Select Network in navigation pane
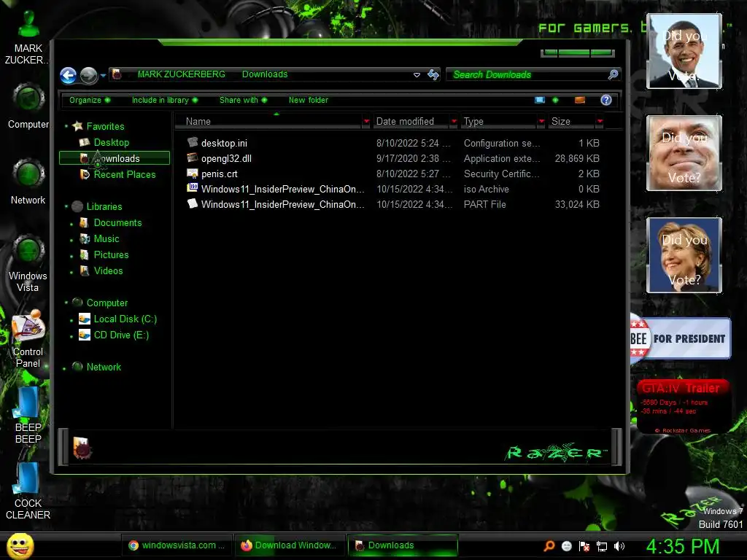This screenshot has width=747, height=560. click(104, 367)
